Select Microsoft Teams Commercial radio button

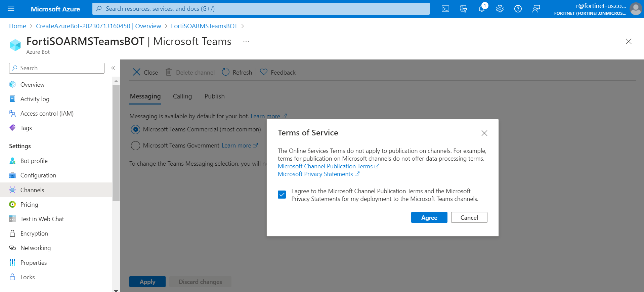click(135, 129)
